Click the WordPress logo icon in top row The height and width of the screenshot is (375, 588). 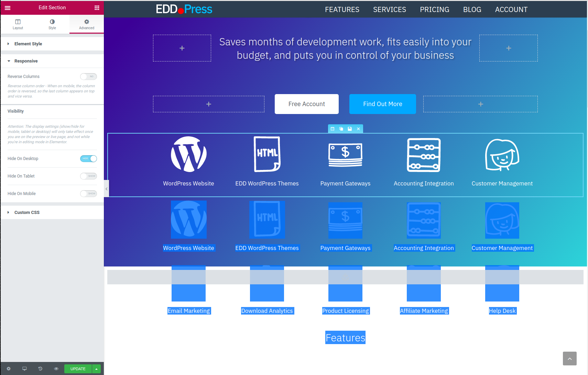189,154
